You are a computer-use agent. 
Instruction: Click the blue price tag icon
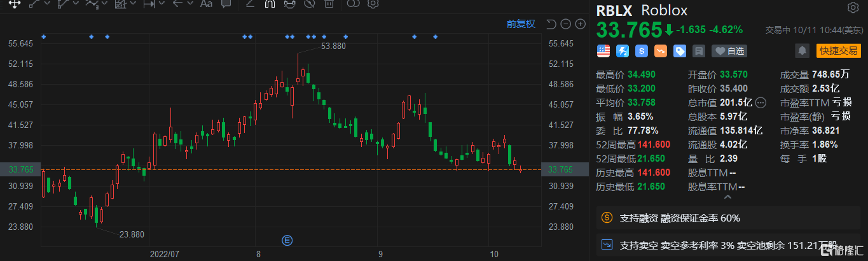coord(680,50)
